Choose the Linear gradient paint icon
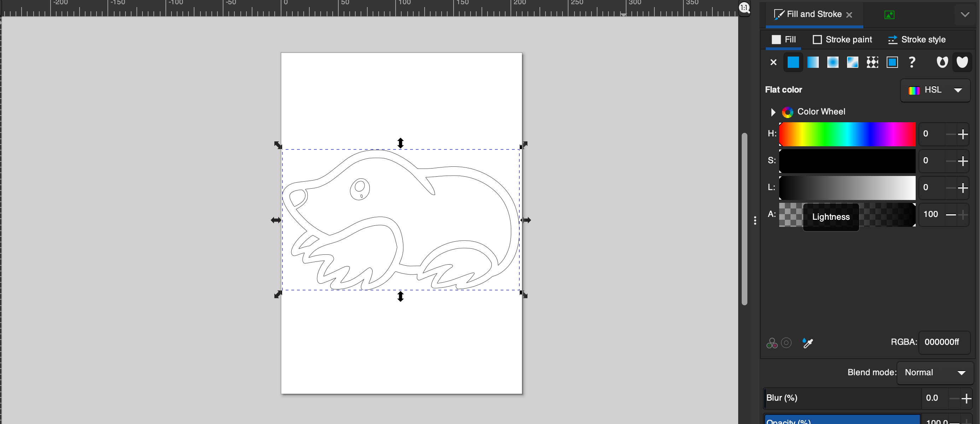The height and width of the screenshot is (424, 980). point(813,63)
